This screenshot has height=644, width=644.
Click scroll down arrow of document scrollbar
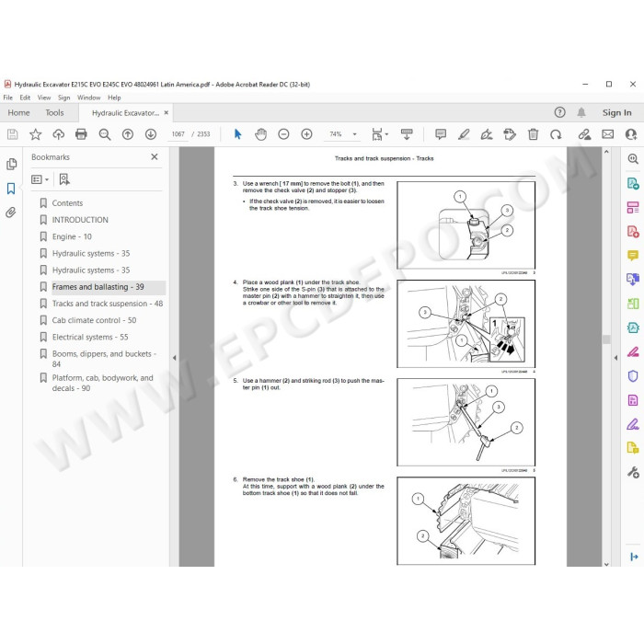606,564
